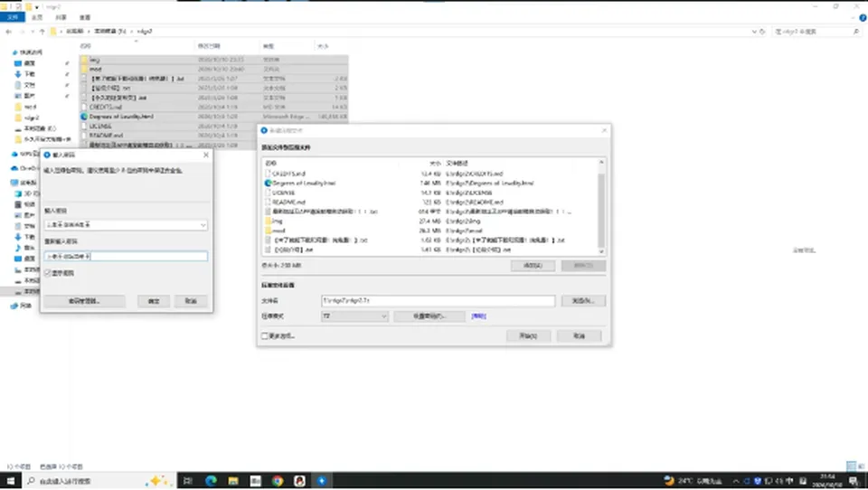Select the vdgs2 folder in Explorer sidebar

pos(33,118)
